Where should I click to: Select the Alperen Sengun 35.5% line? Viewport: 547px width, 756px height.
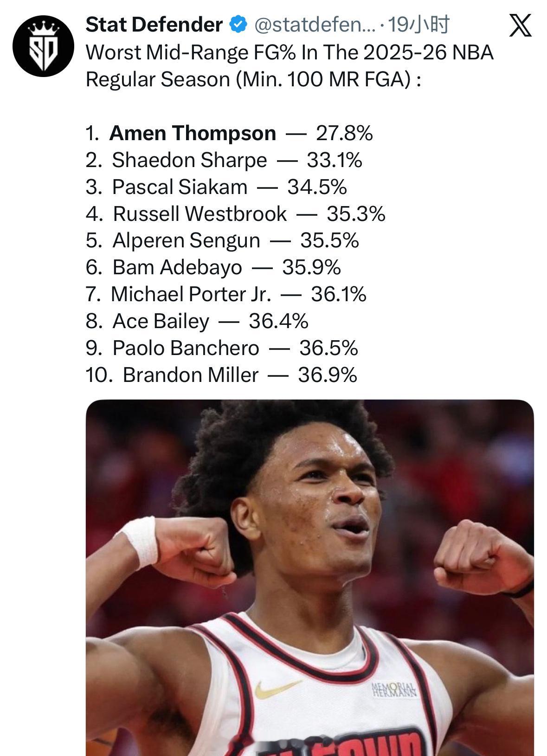pos(223,240)
